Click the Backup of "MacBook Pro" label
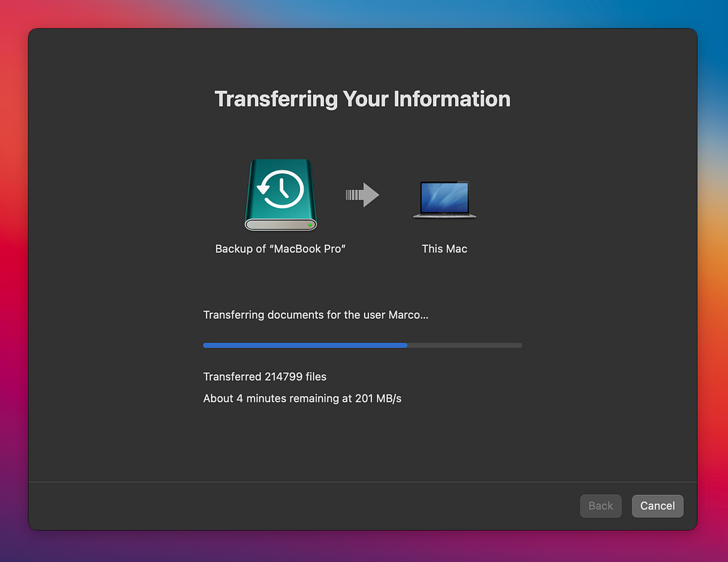Image resolution: width=728 pixels, height=562 pixels. coord(280,249)
